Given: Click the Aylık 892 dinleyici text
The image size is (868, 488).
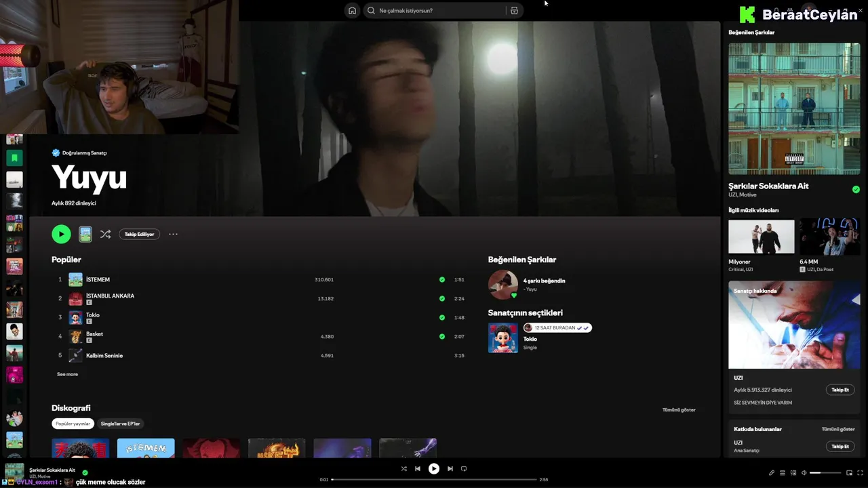Looking at the screenshot, I should click(74, 203).
